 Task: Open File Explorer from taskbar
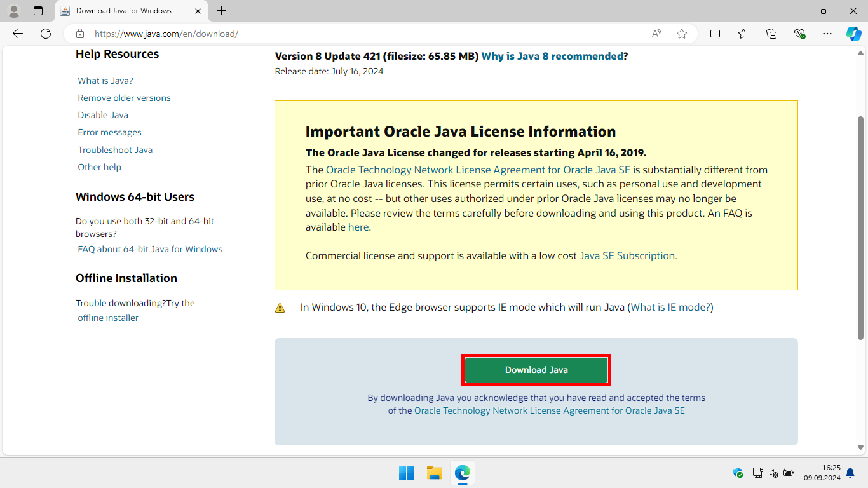click(x=434, y=473)
